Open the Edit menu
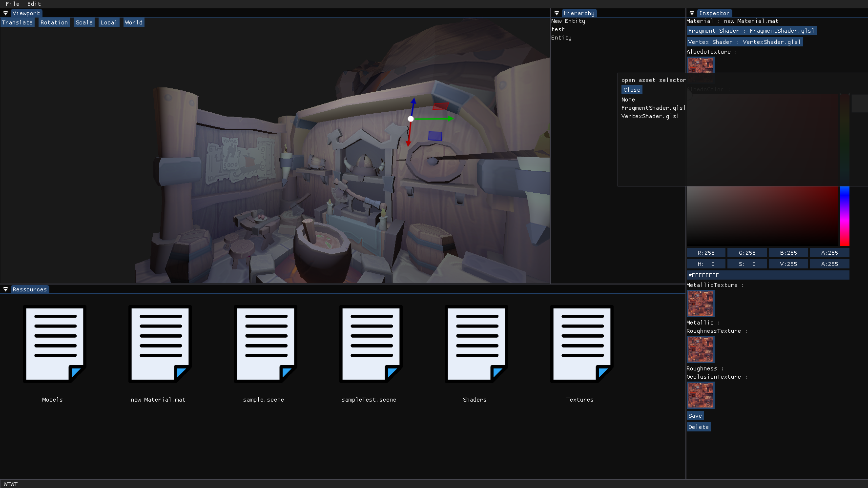 point(34,4)
